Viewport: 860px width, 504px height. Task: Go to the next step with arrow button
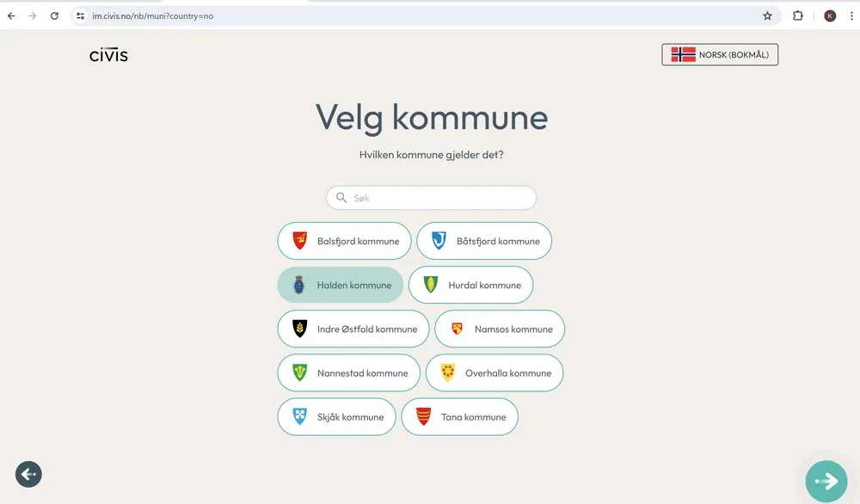pyautogui.click(x=826, y=481)
